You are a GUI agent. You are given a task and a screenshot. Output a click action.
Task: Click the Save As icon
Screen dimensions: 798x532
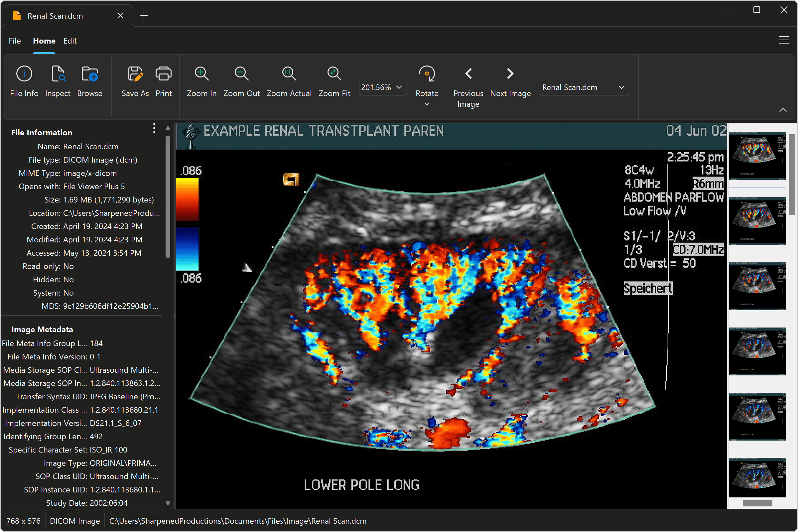[x=135, y=73]
